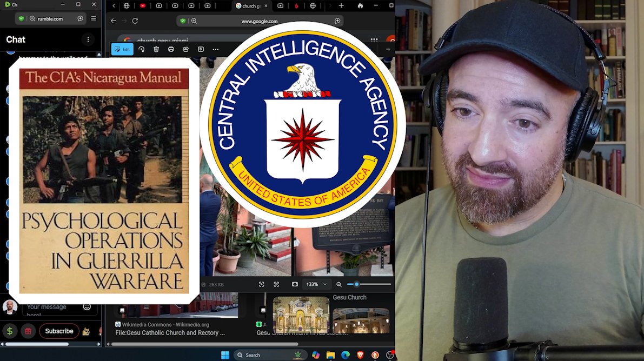Open the rumble.com window hamburger menu
The width and height of the screenshot is (644, 361).
94,18
